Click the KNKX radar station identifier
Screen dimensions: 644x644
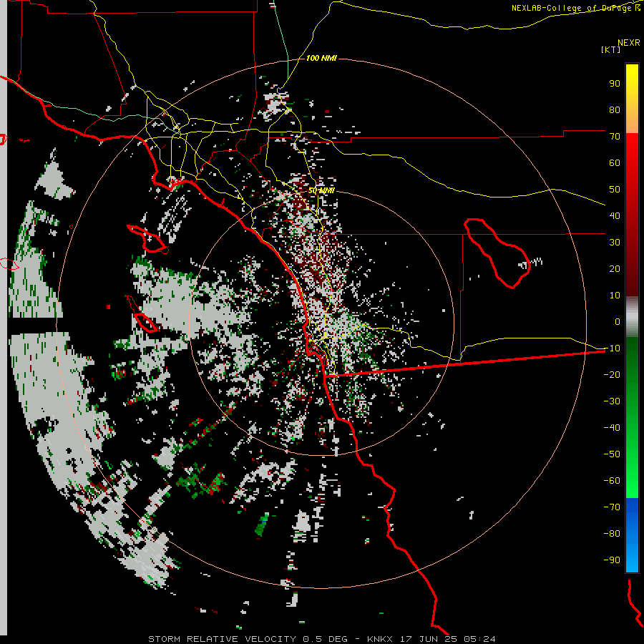(380, 639)
